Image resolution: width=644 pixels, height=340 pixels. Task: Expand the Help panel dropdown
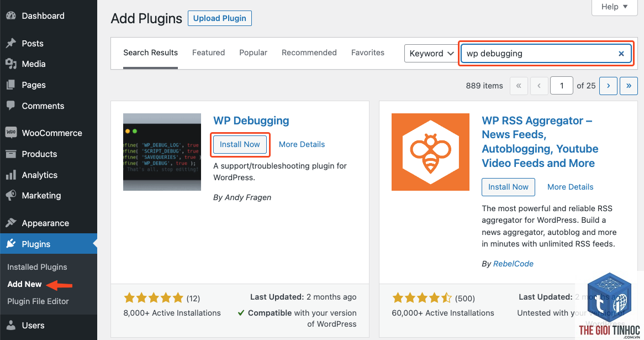pyautogui.click(x=615, y=7)
